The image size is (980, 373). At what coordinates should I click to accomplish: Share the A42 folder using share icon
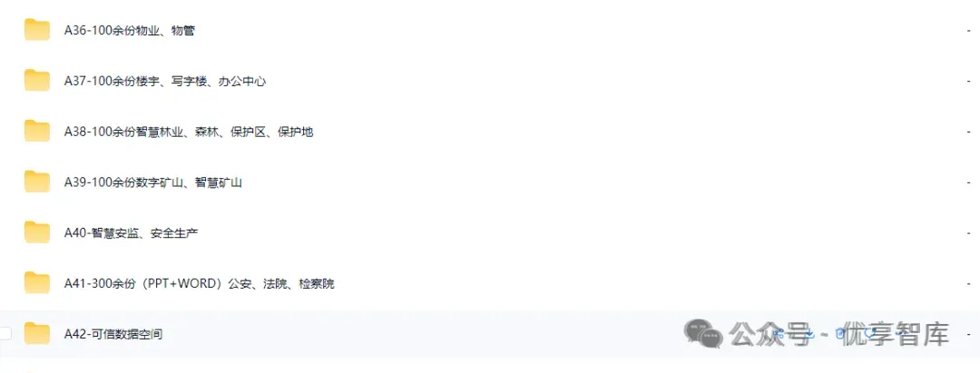coord(780,334)
